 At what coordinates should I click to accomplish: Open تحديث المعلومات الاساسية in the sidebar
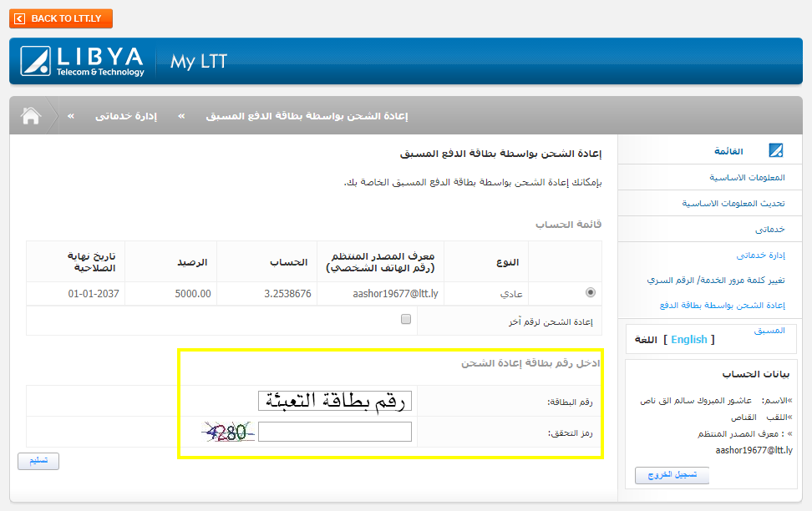[736, 202]
